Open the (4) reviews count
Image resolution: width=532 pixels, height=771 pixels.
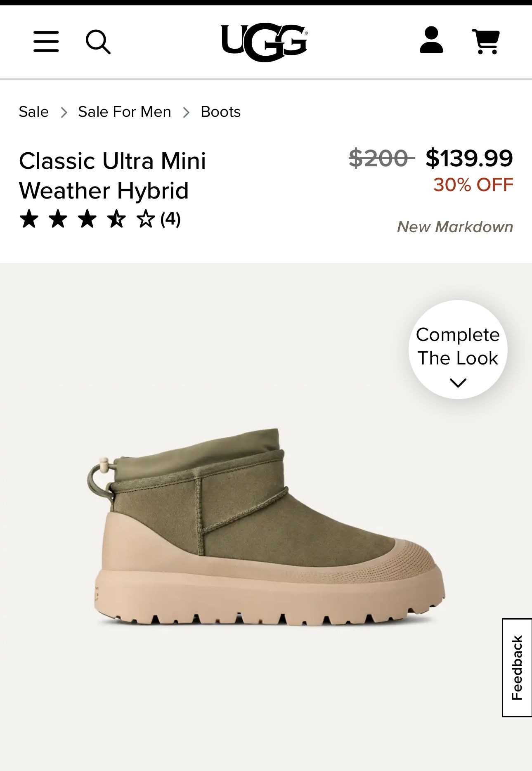[x=170, y=219]
